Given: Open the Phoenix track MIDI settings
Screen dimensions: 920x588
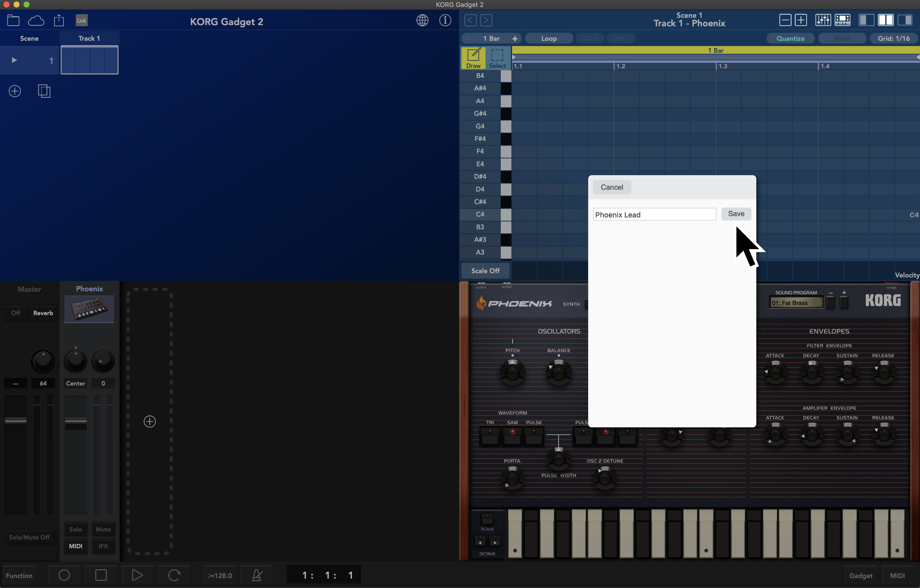Looking at the screenshot, I should [x=75, y=546].
